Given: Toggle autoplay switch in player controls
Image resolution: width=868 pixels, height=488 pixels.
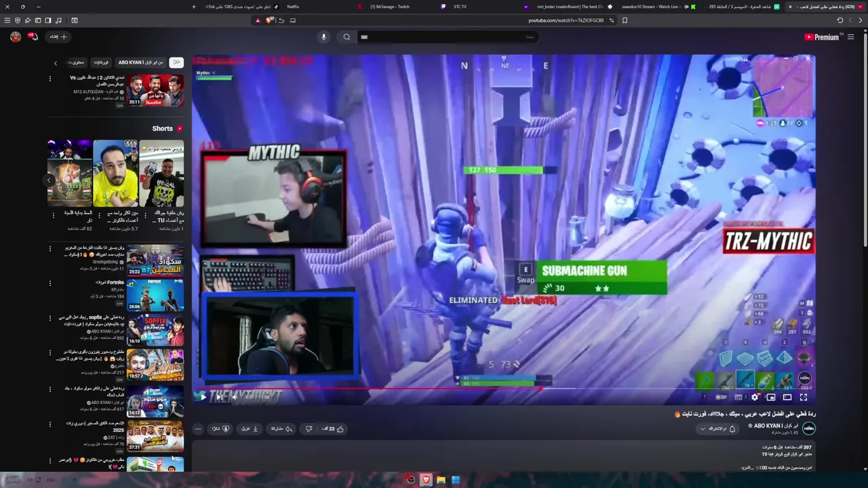Looking at the screenshot, I should 721,397.
